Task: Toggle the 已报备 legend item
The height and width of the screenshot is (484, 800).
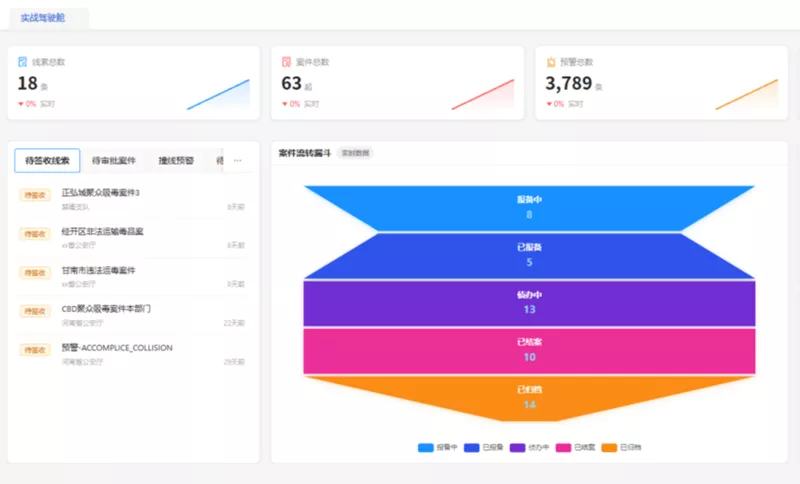Action: [x=483, y=447]
